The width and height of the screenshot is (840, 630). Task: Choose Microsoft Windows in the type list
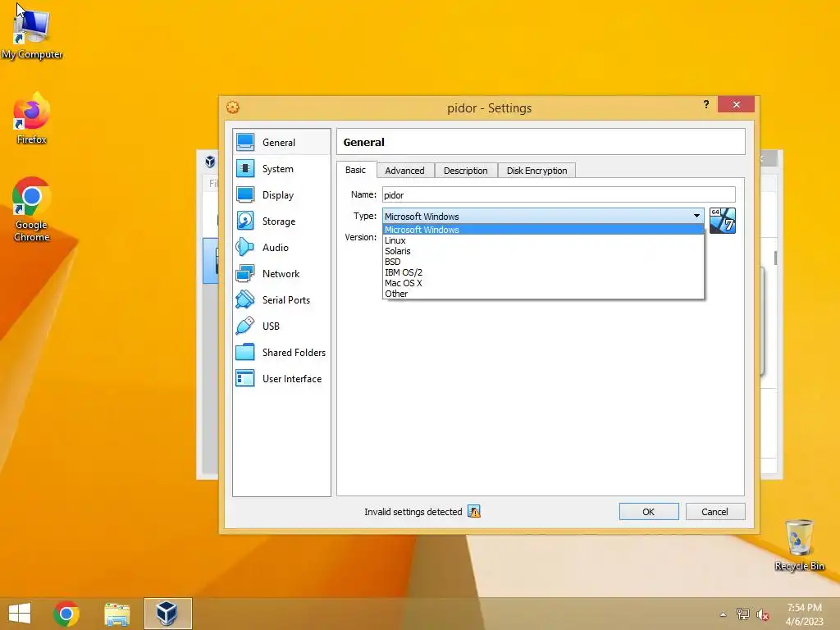click(x=543, y=230)
